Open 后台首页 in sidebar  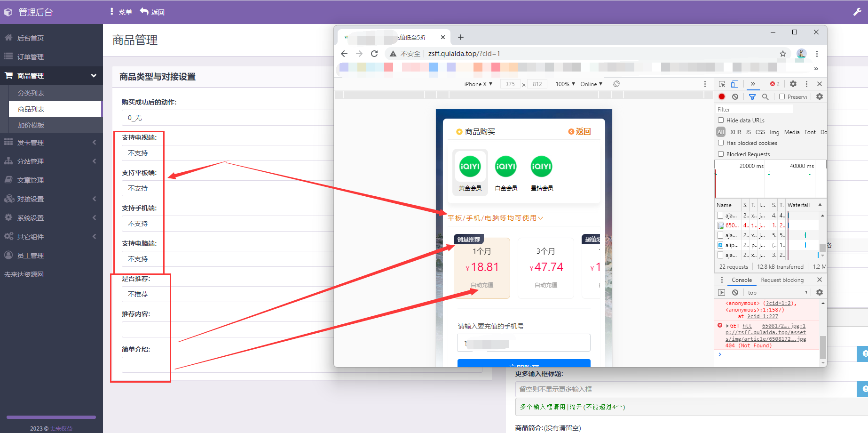[x=51, y=38]
